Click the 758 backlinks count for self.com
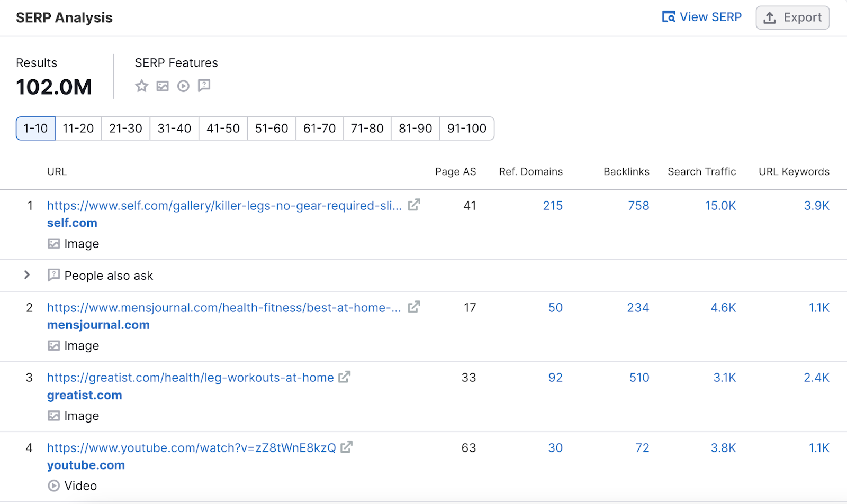This screenshot has width=847, height=504. [638, 206]
